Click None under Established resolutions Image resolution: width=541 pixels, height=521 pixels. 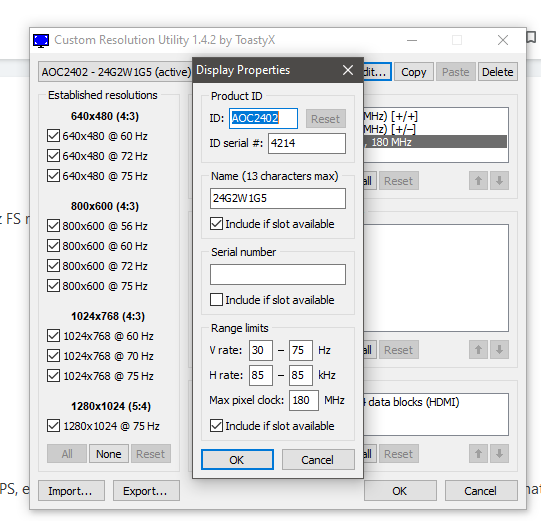tap(109, 454)
